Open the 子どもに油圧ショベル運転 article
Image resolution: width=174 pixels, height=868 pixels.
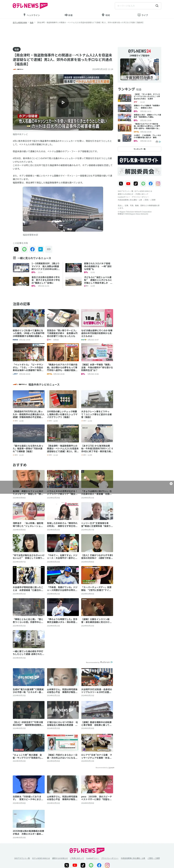pyautogui.click(x=89, y=281)
